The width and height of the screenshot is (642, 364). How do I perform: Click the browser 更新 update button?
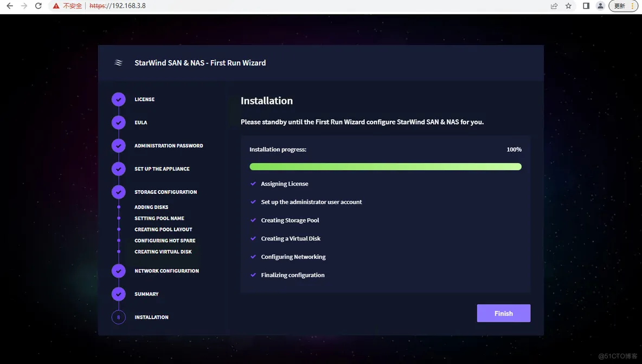(x=623, y=6)
